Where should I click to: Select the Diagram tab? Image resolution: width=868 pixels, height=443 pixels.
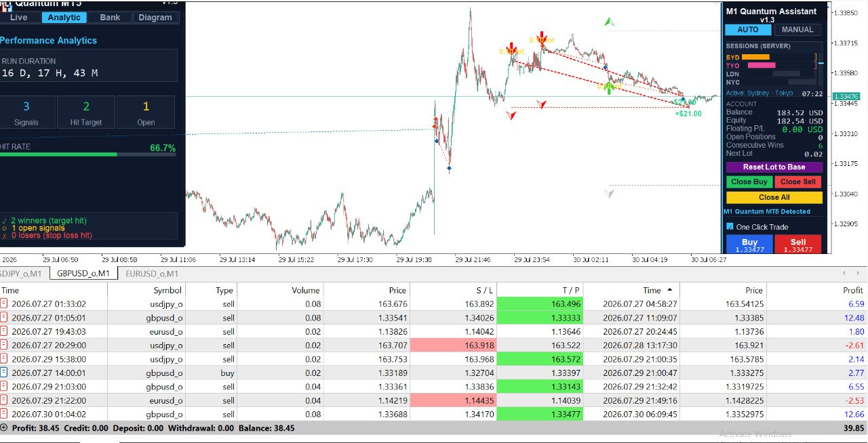click(155, 18)
